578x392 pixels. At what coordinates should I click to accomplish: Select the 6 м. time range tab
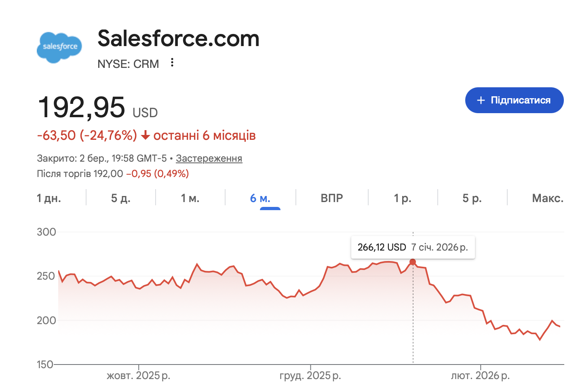coord(260,198)
